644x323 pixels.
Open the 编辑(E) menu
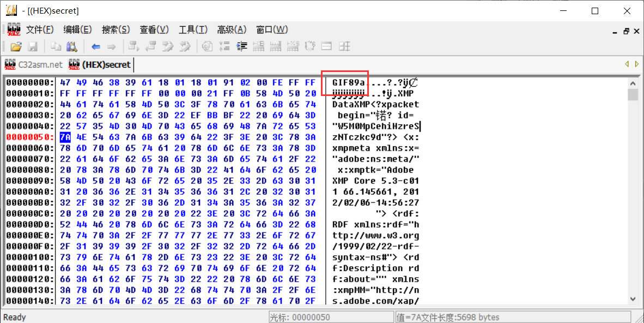tap(77, 29)
